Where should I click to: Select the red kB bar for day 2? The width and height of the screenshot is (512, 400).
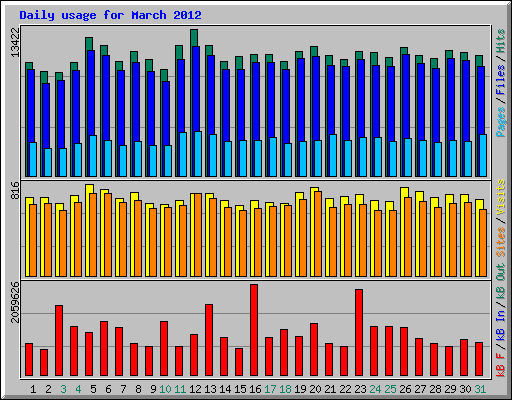(44, 363)
